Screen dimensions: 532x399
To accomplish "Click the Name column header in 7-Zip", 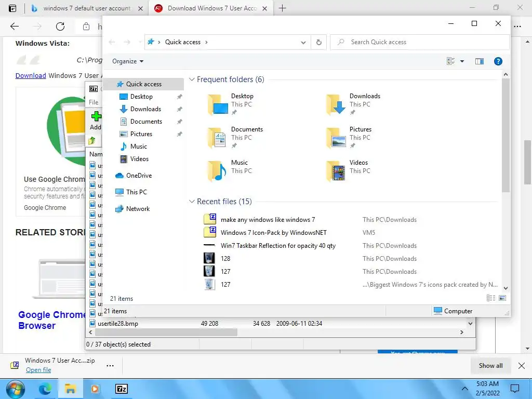I will coord(96,154).
